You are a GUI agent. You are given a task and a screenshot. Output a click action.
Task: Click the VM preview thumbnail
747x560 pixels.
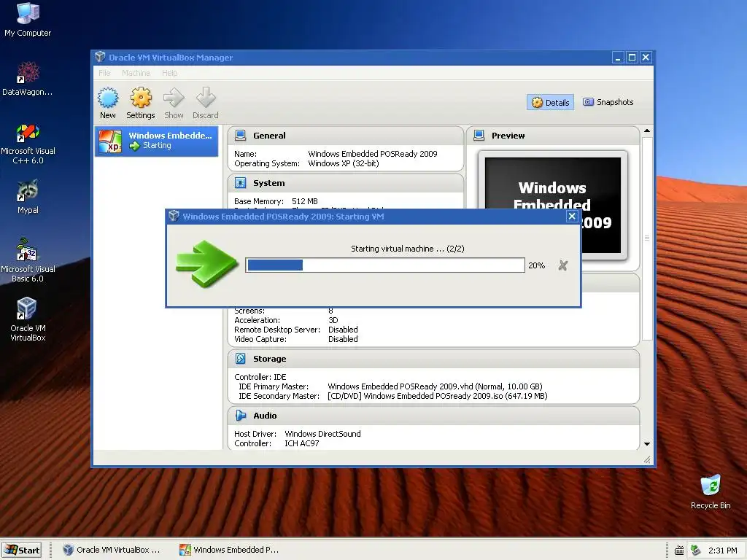(x=553, y=205)
